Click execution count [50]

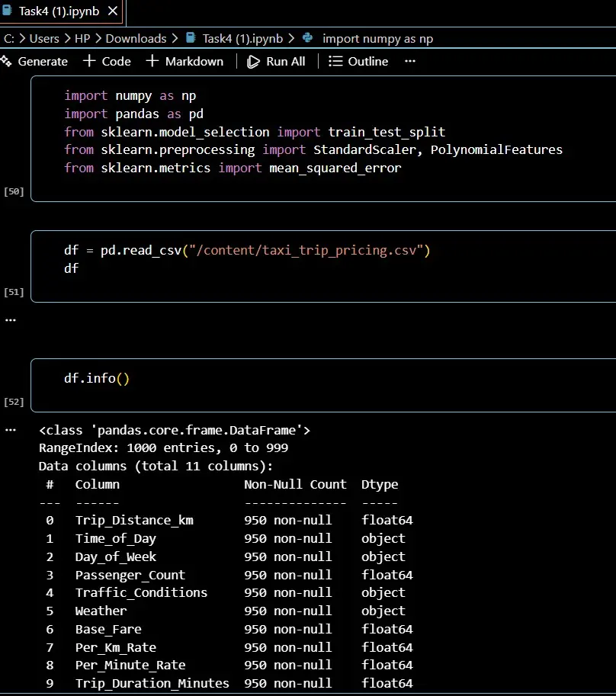14,191
